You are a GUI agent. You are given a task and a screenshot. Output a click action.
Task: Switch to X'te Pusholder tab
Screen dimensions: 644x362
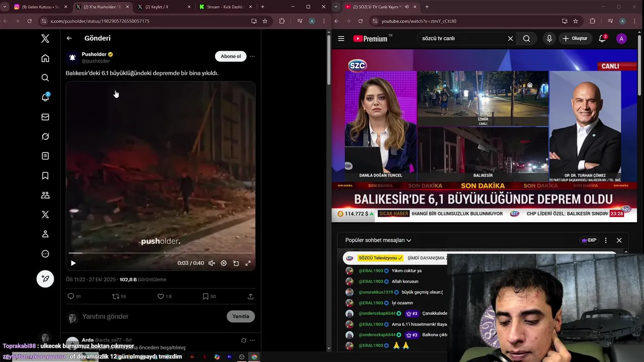tap(102, 7)
